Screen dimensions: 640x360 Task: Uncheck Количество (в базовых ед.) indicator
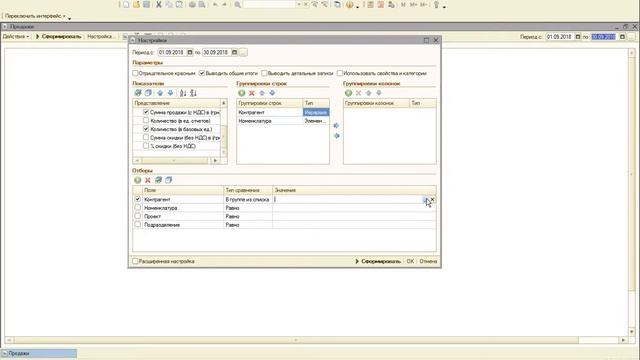click(x=146, y=129)
